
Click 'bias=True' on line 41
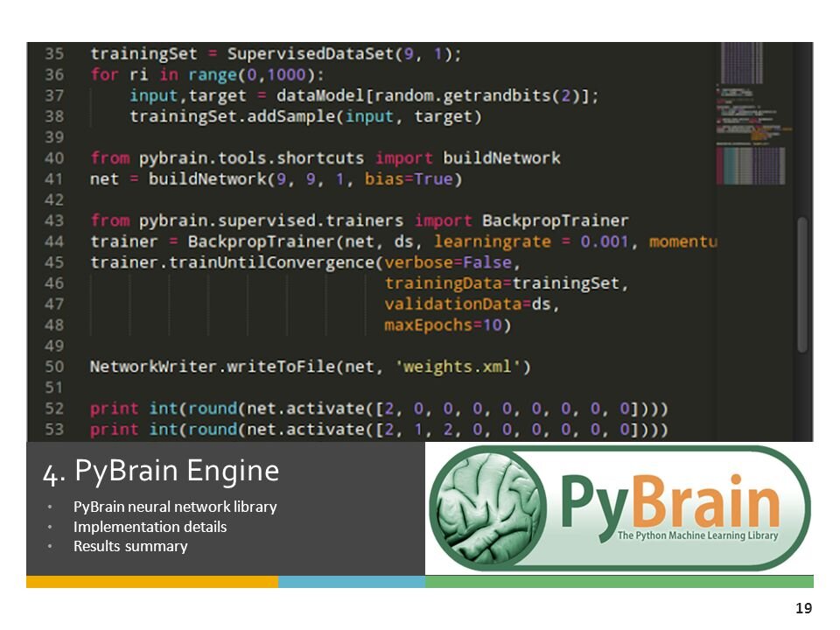(409, 179)
